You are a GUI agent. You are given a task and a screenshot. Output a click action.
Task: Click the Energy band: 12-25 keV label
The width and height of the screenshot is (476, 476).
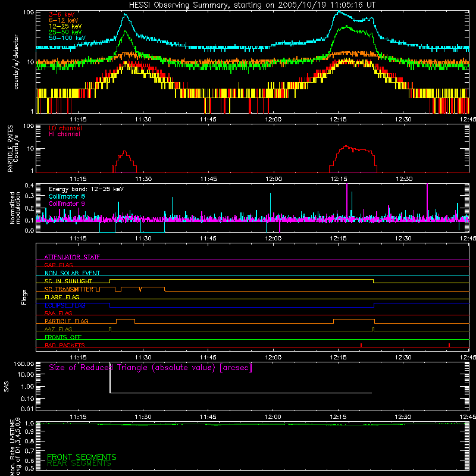click(x=86, y=189)
